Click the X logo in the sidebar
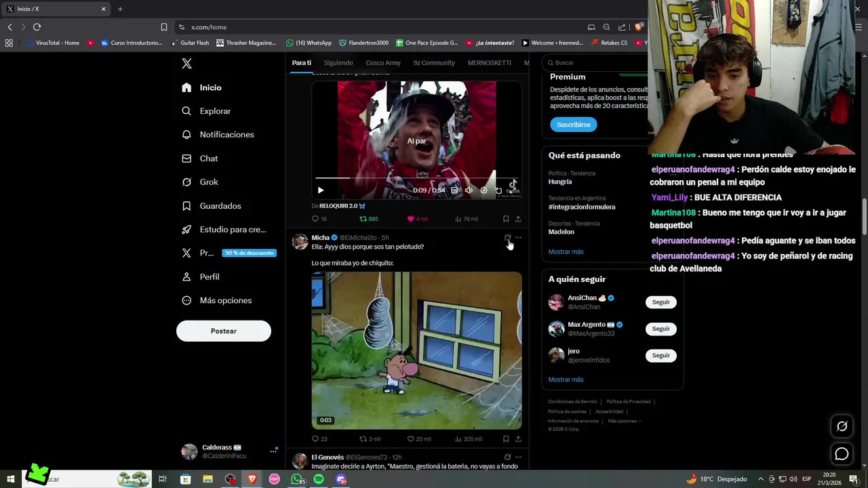 point(187,64)
